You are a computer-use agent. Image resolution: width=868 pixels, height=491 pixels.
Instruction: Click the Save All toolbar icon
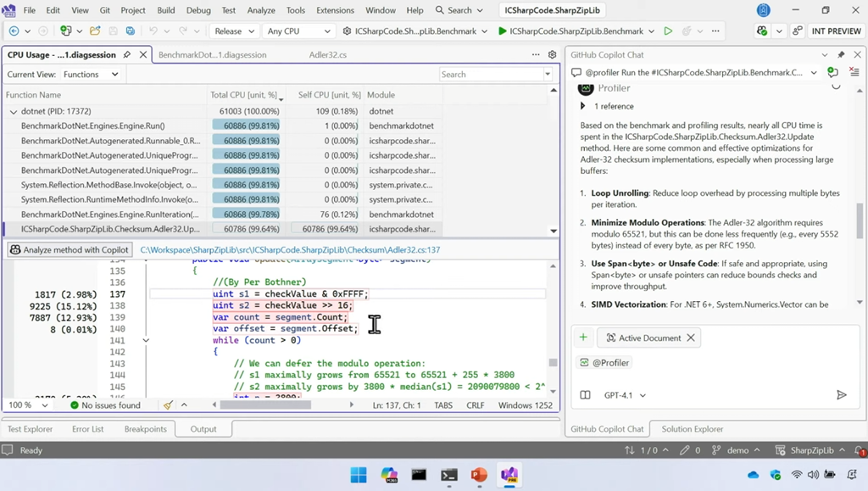130,31
